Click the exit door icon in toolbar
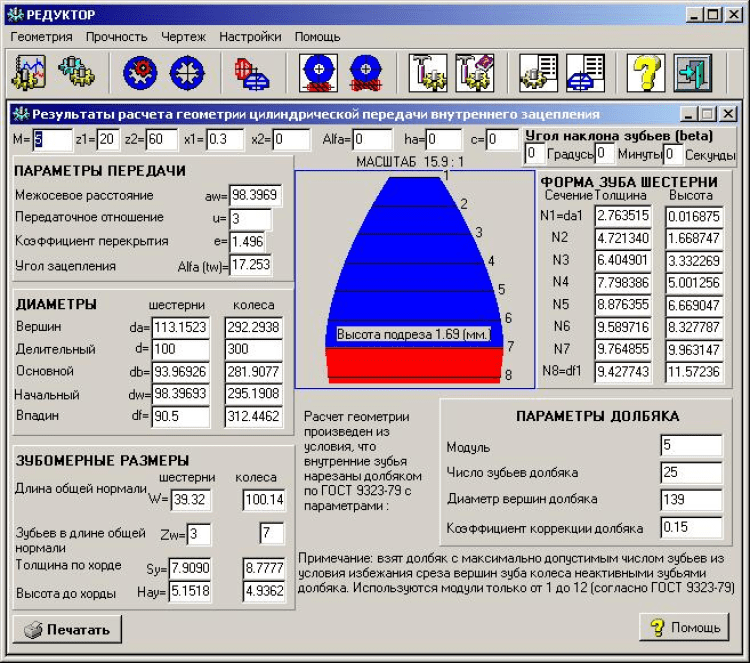Viewport: 750px width, 663px height. click(x=692, y=72)
